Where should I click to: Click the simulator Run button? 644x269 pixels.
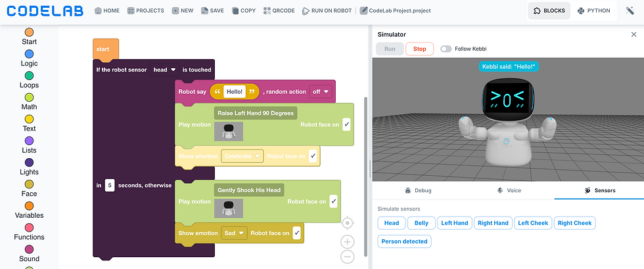coord(390,49)
